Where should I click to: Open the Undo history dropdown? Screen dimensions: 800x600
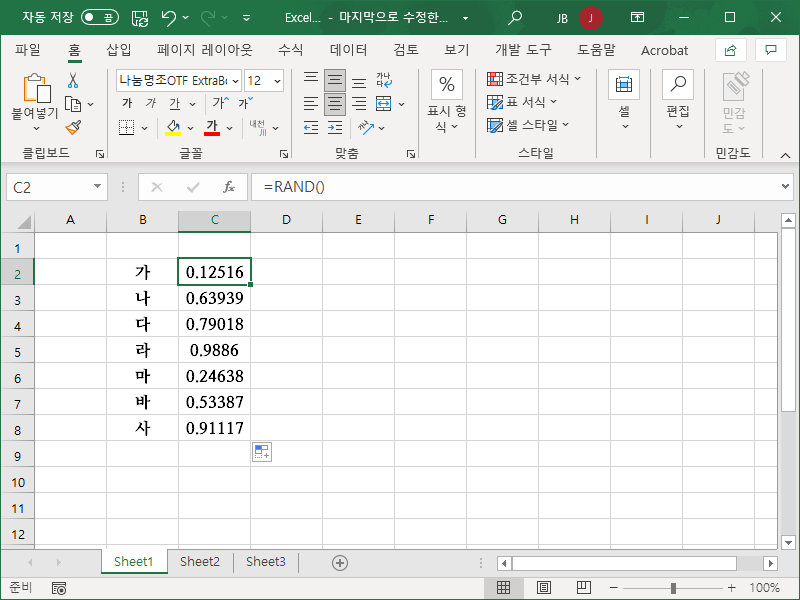(186, 18)
